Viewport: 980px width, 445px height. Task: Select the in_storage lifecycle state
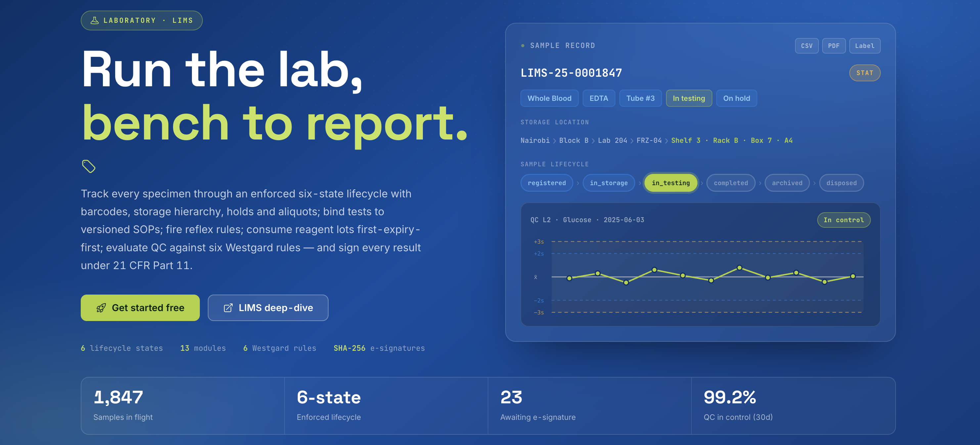coord(609,183)
